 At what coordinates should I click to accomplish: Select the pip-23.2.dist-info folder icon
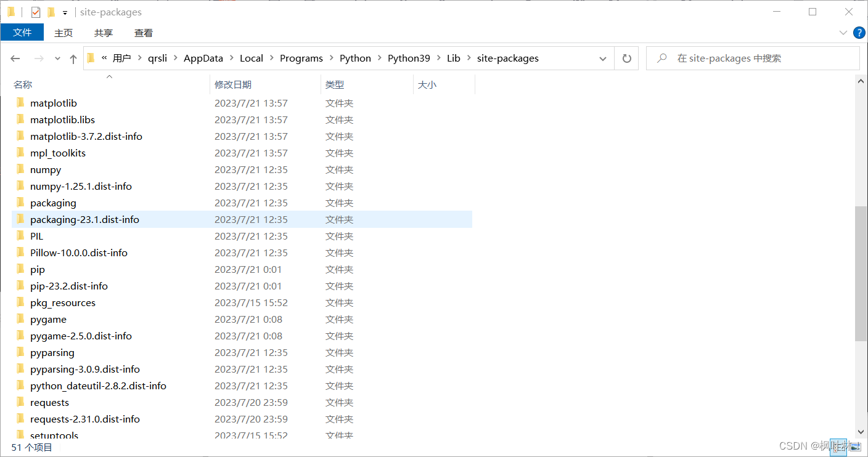click(20, 286)
